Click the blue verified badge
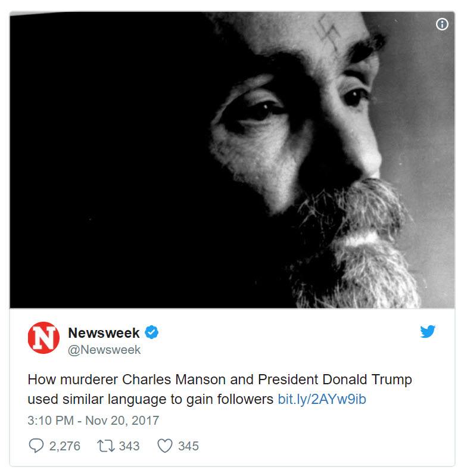This screenshot has width=461, height=476. coord(151,332)
